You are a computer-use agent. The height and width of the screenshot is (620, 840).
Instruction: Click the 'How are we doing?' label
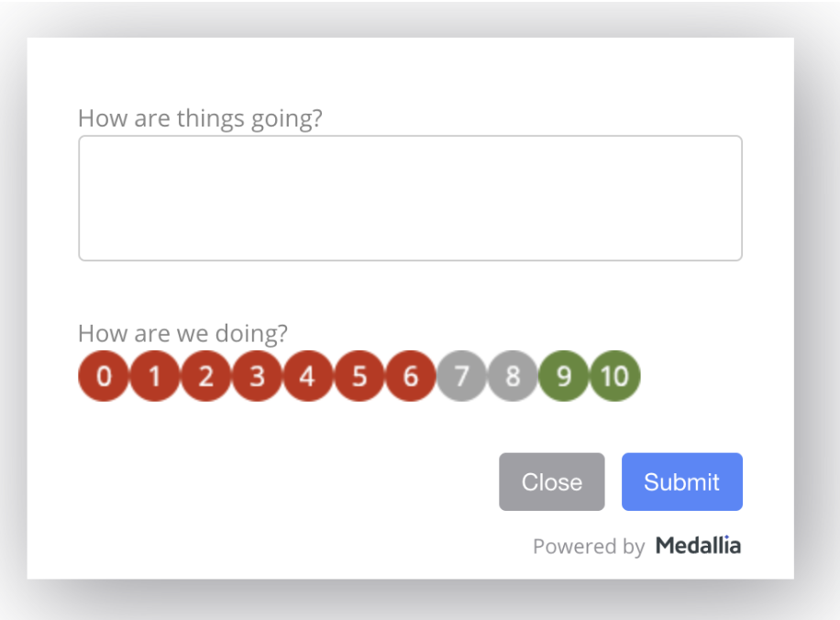(x=182, y=333)
